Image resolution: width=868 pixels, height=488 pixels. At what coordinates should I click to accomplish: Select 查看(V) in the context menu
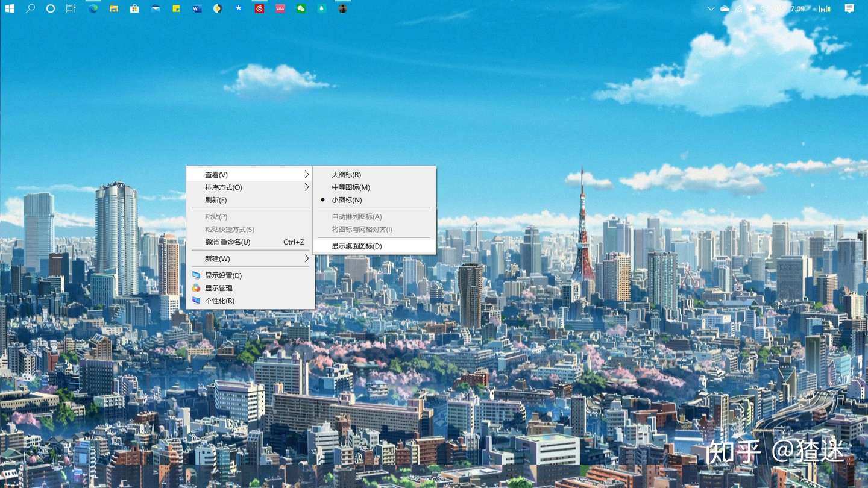[250, 174]
